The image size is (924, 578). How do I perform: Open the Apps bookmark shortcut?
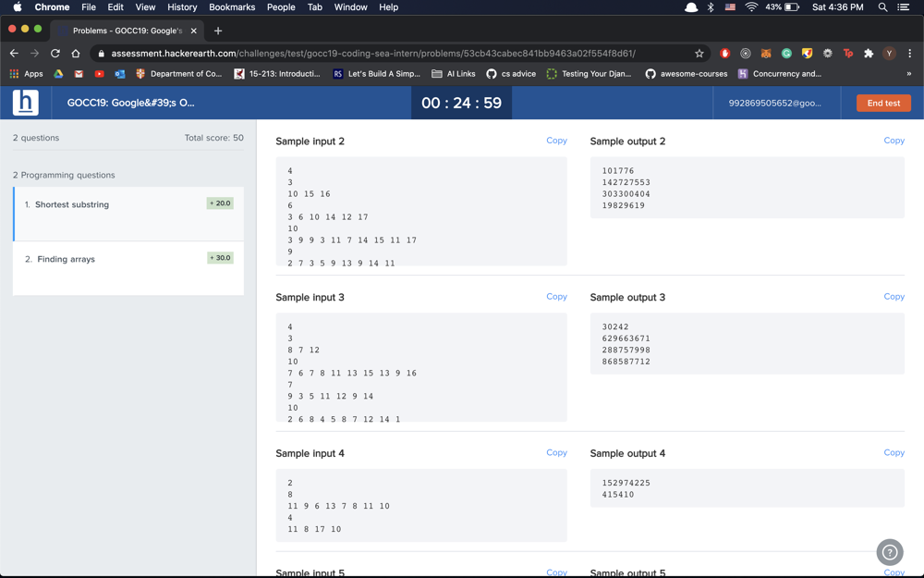click(x=26, y=74)
